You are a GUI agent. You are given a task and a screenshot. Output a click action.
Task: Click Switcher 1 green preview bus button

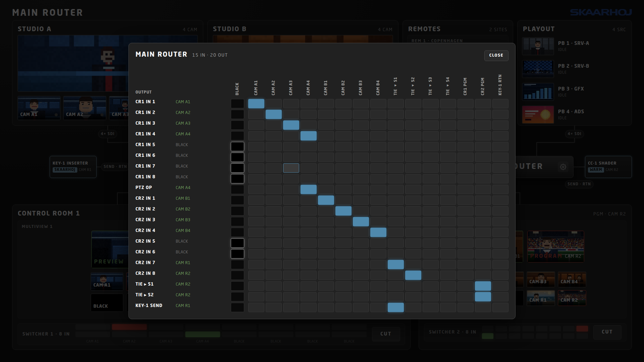pos(203,334)
